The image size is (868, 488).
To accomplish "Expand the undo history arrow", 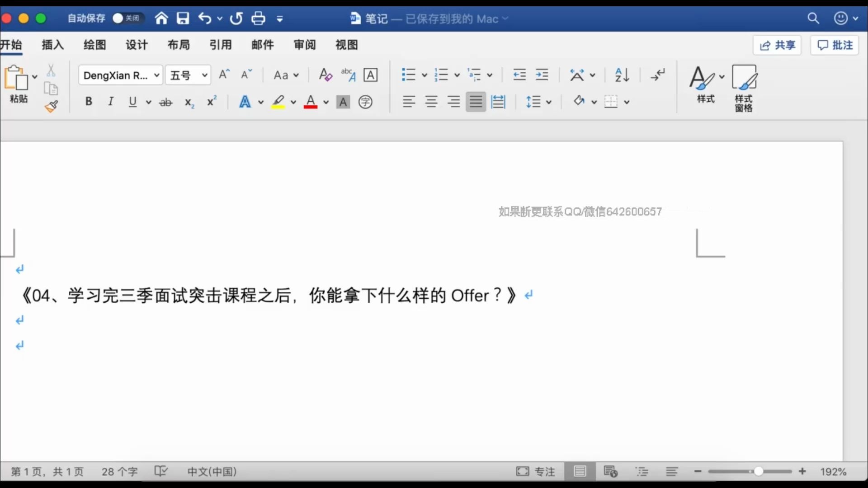I will pos(220,19).
